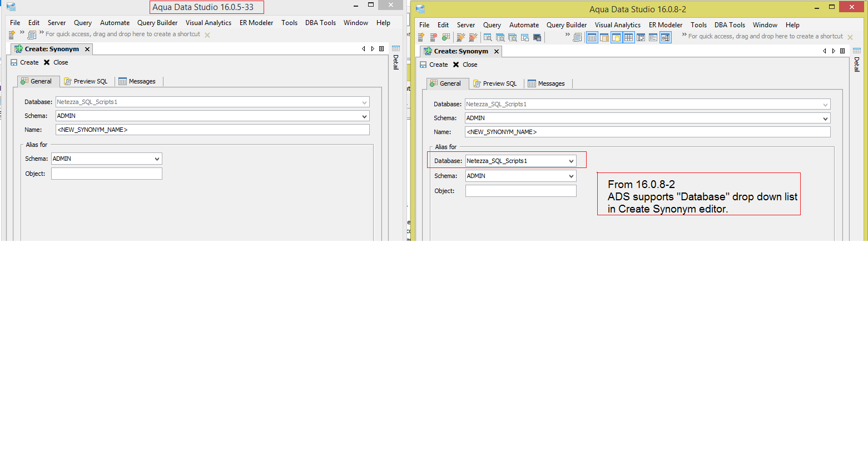
Task: Toggle the fifth of seven layout buttons, right toolbar
Action: click(641, 37)
